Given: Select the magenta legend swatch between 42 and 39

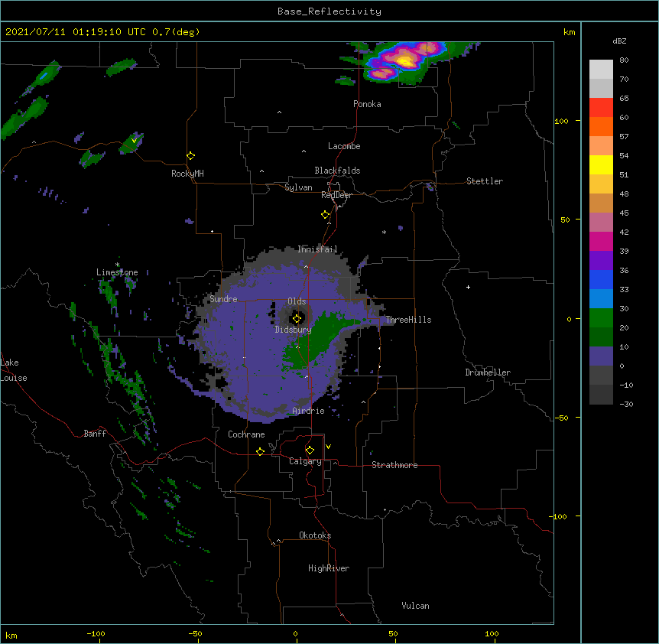Looking at the screenshot, I should [x=601, y=241].
